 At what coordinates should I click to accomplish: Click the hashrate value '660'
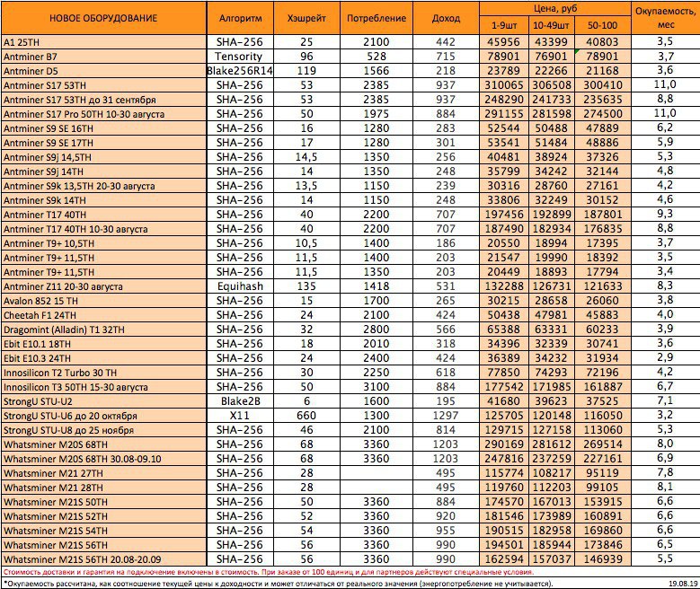tap(306, 416)
